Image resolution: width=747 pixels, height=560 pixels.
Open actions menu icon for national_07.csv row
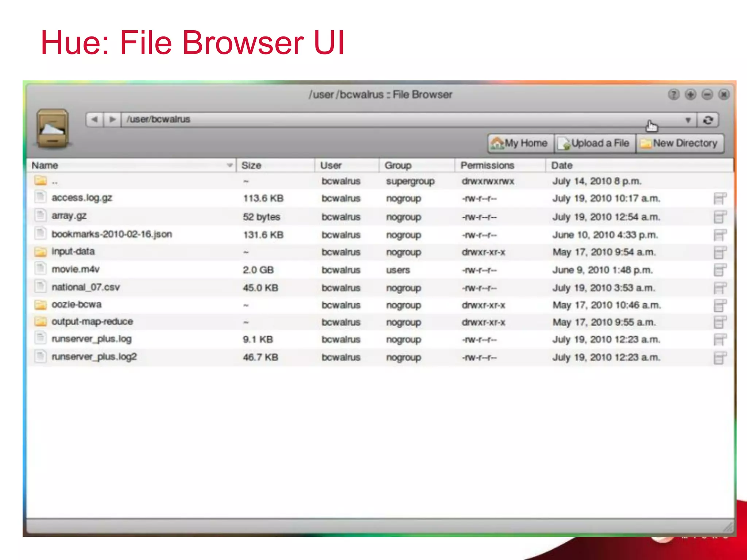tap(720, 288)
